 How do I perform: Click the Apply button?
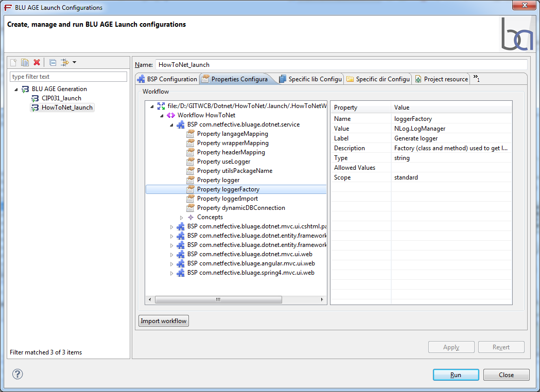click(x=451, y=347)
